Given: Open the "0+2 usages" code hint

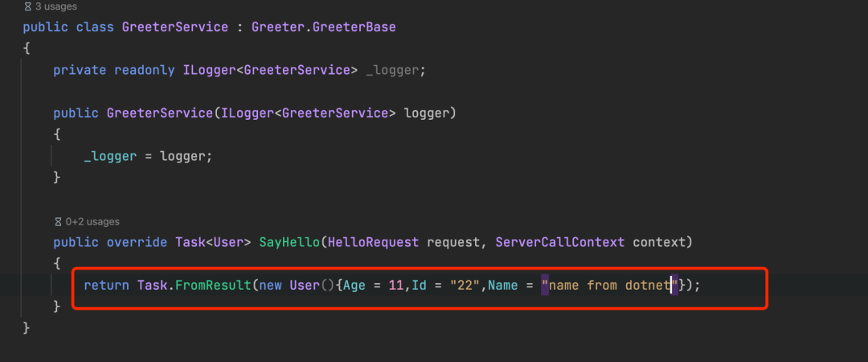Looking at the screenshot, I should (x=92, y=221).
